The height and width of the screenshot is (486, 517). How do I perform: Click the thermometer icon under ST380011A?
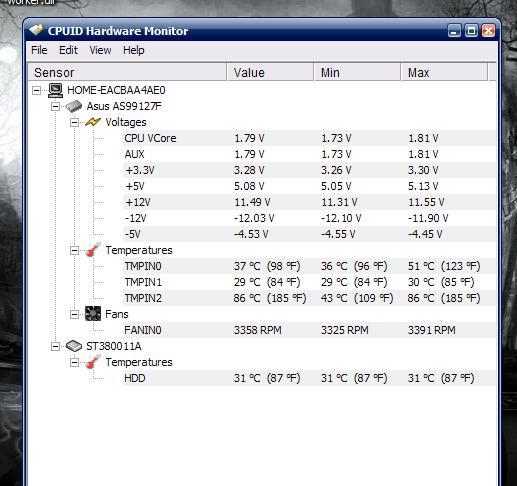93,362
